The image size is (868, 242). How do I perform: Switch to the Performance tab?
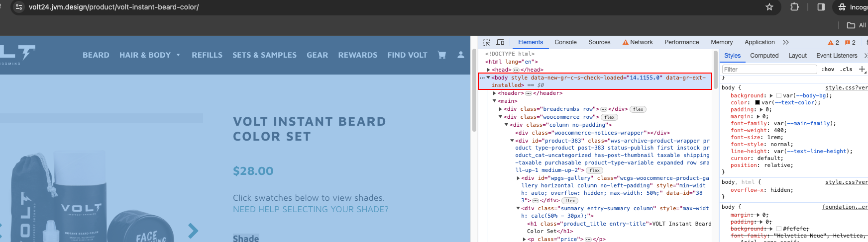pyautogui.click(x=681, y=42)
